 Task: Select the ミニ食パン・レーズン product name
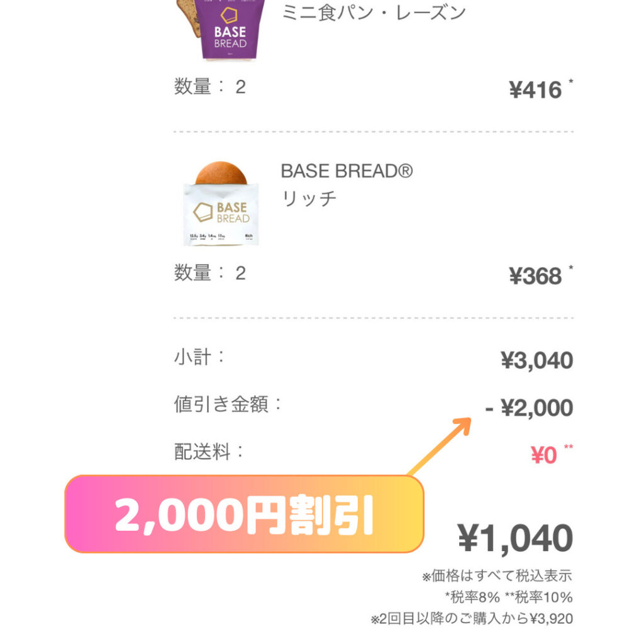click(374, 13)
